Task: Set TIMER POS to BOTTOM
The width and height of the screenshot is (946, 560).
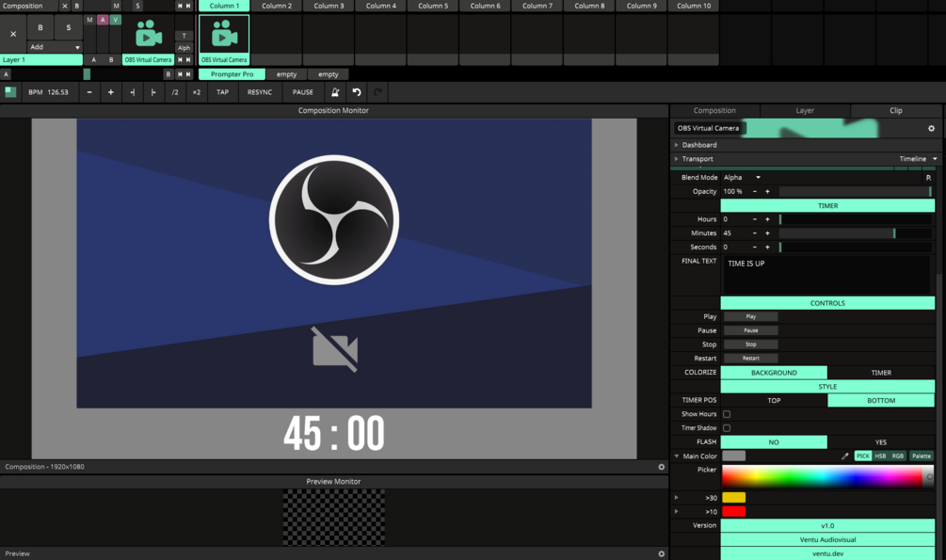Action: click(x=881, y=400)
